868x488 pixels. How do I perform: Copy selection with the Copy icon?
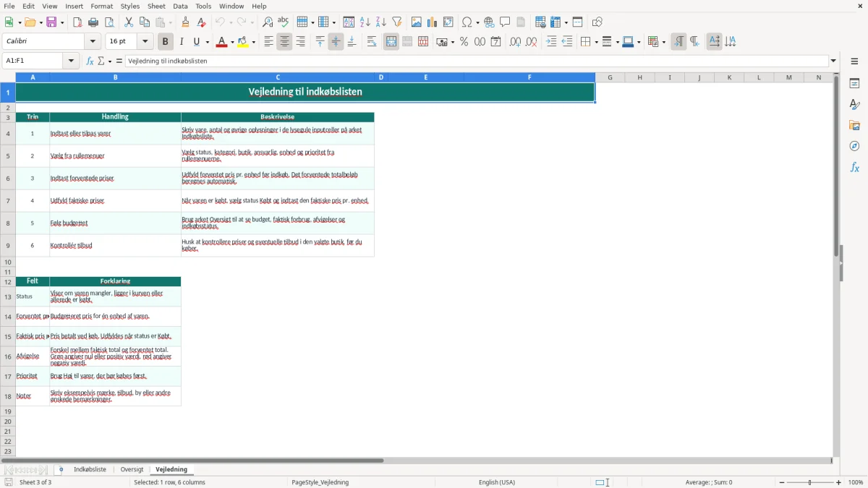click(x=145, y=22)
